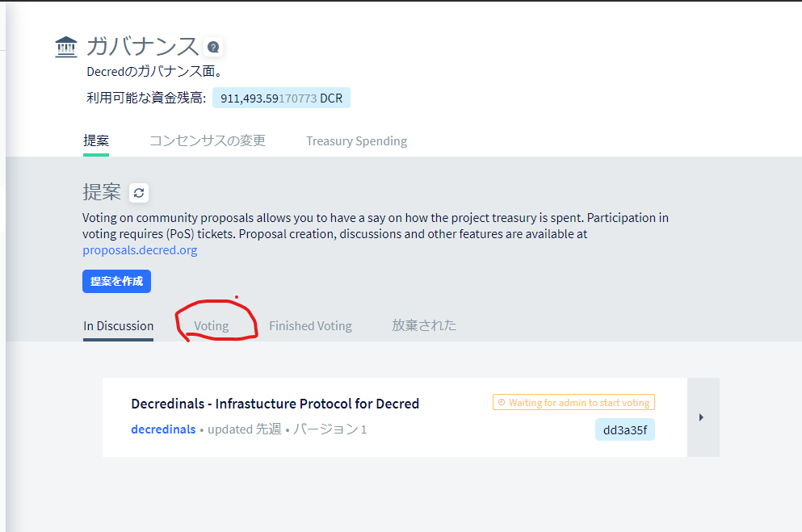Click the governance bank building icon
The image size is (802, 532).
tap(66, 47)
